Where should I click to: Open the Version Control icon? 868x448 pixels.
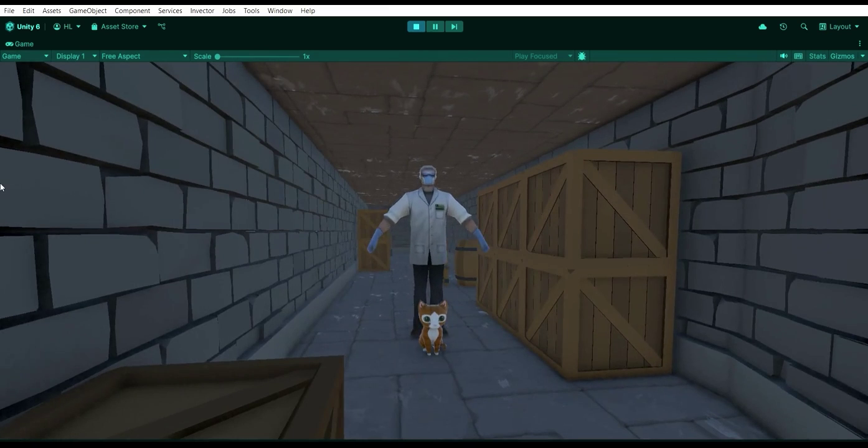162,27
